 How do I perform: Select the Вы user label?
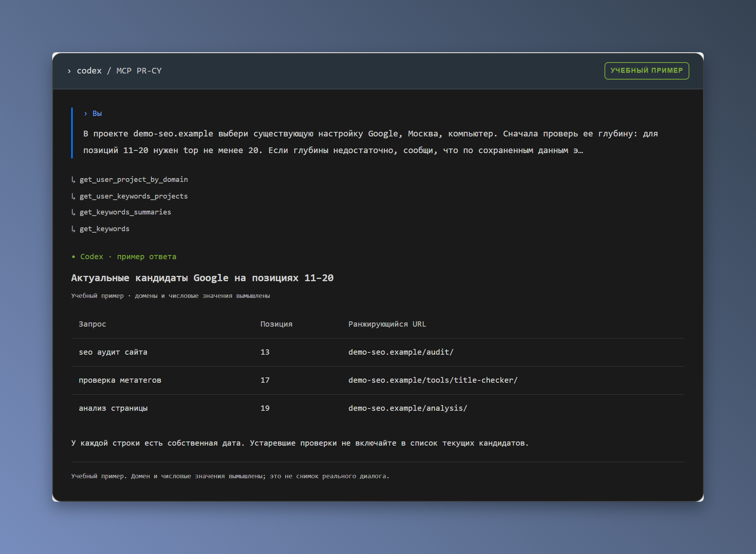tap(97, 114)
